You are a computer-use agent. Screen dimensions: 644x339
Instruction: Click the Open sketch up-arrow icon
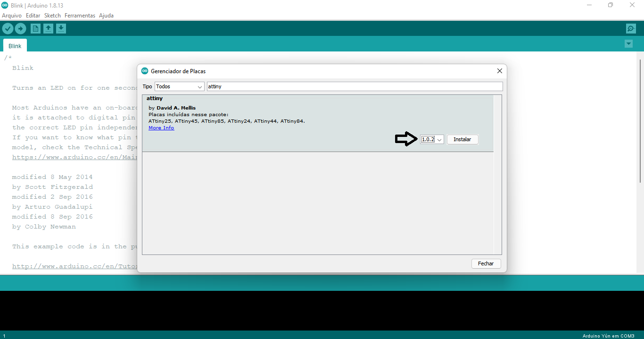[x=48, y=29]
